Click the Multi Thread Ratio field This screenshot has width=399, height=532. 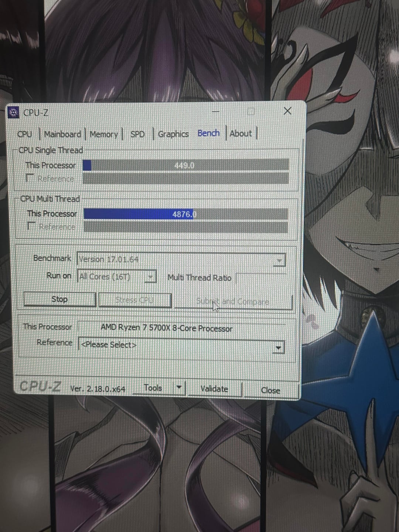pos(260,278)
